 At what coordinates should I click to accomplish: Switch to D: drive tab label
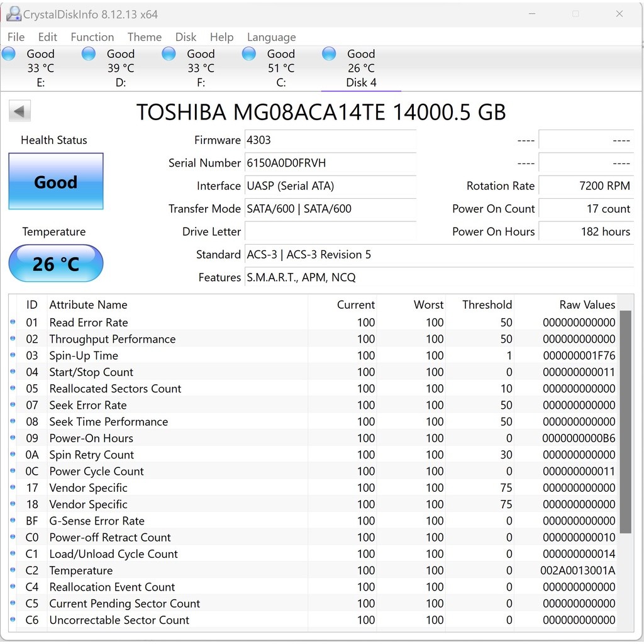click(121, 82)
